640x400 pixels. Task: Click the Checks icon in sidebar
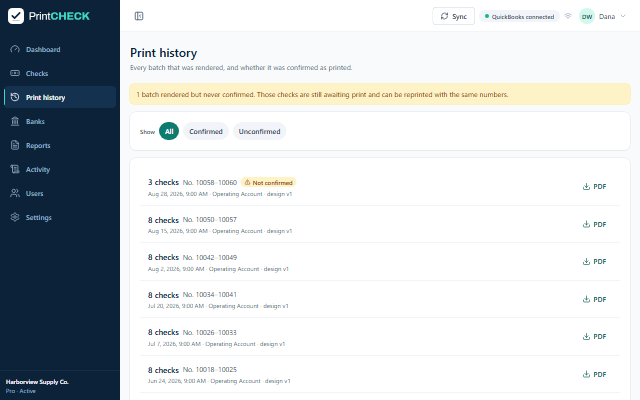coord(15,73)
